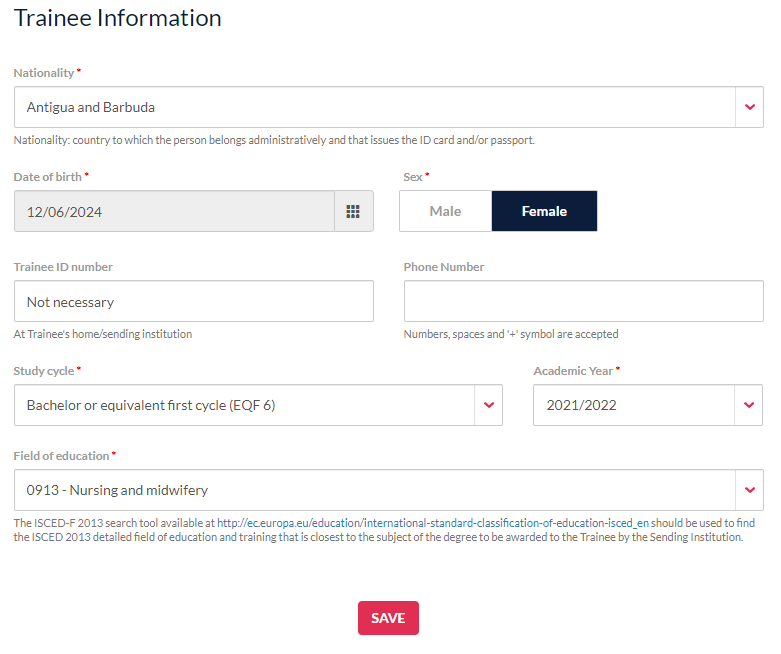The image size is (781, 654).
Task: Select Female as the sex
Action: click(544, 211)
